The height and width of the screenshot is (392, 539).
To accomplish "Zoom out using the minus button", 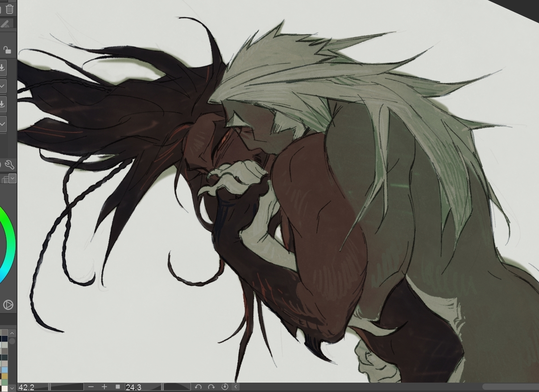I will tap(91, 387).
